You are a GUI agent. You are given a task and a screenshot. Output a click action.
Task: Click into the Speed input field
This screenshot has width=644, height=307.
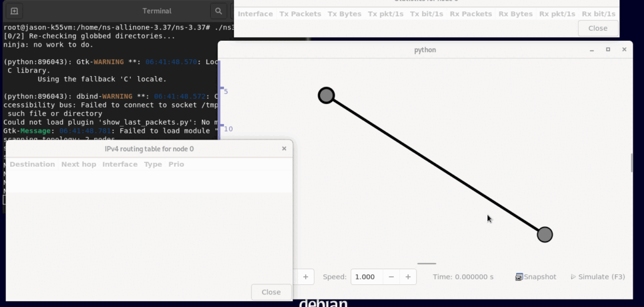pyautogui.click(x=366, y=277)
